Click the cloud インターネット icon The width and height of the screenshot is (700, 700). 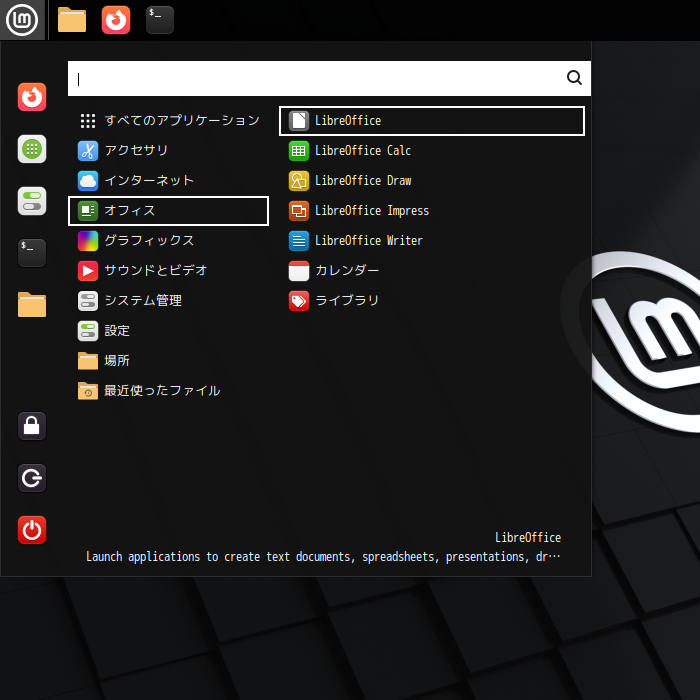(x=88, y=181)
